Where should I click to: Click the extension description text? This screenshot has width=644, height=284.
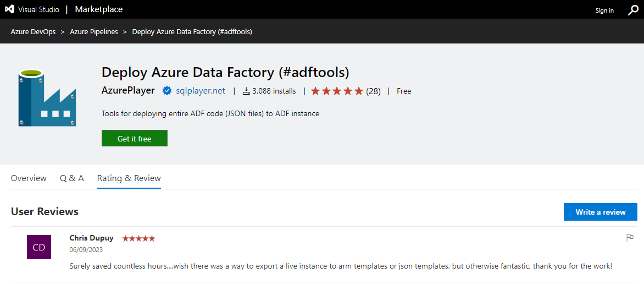210,113
